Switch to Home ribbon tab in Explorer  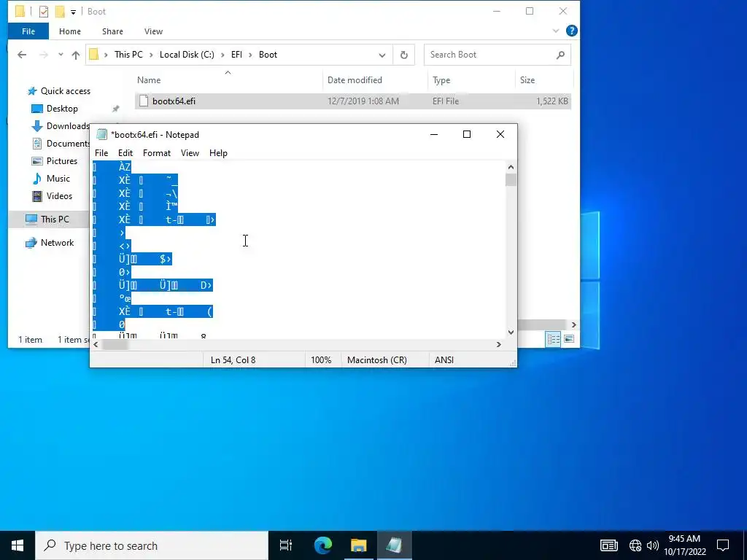pos(69,31)
